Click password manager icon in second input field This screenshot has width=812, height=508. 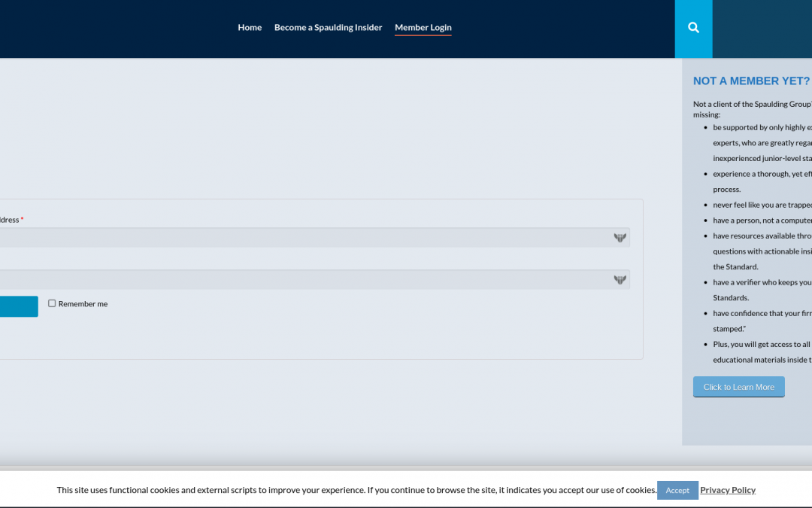[620, 280]
